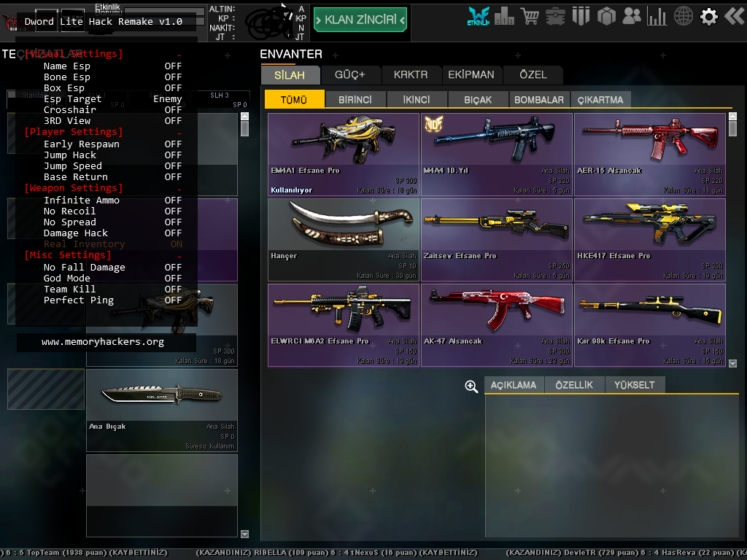
Task: Click inventory list scroll-down arrow
Action: pos(732,363)
